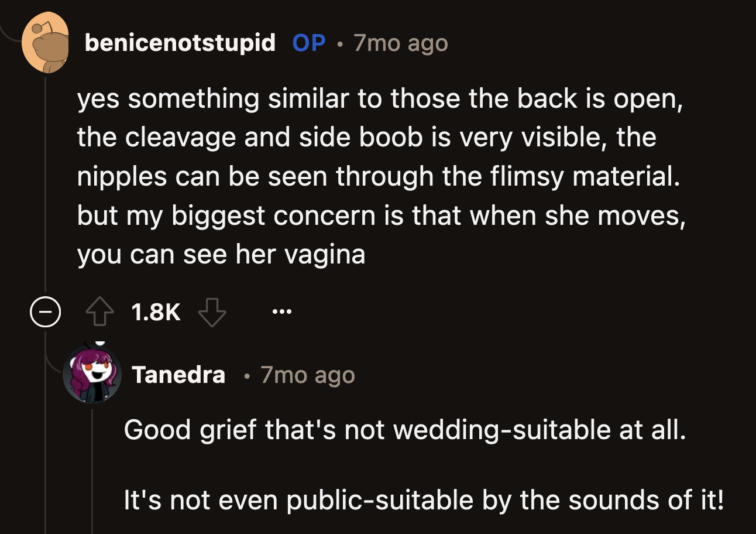Open the benicenotstupid username profile link

tap(180, 43)
